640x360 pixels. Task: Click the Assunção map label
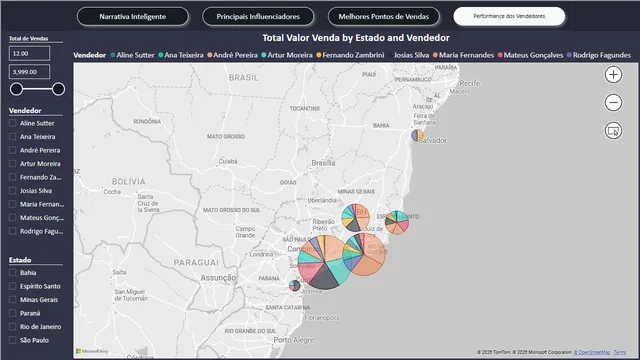(218, 278)
